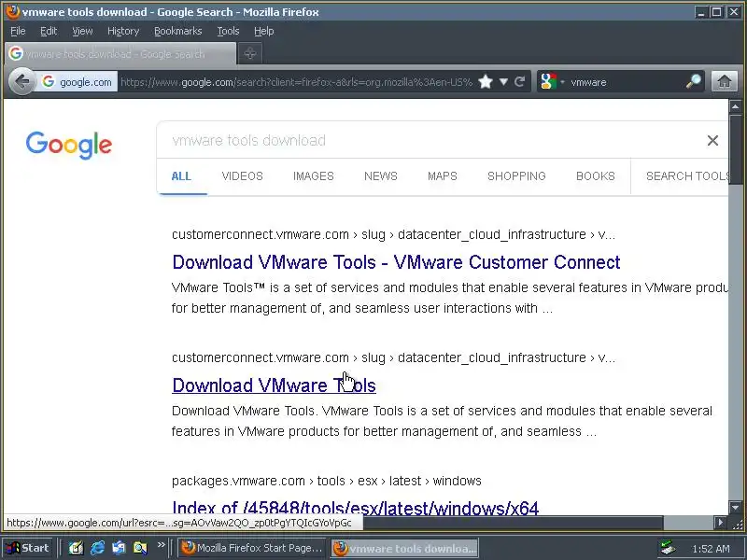This screenshot has width=747, height=560.
Task: Click the system tray device icon
Action: point(668,549)
